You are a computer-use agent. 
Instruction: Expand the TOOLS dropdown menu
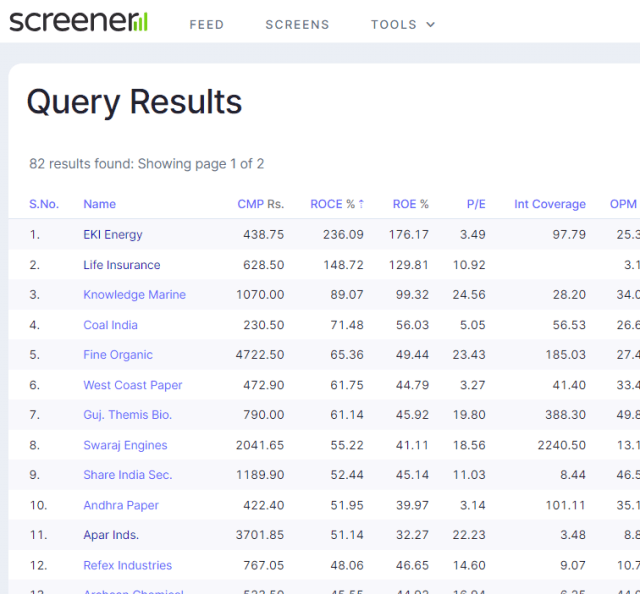point(403,25)
